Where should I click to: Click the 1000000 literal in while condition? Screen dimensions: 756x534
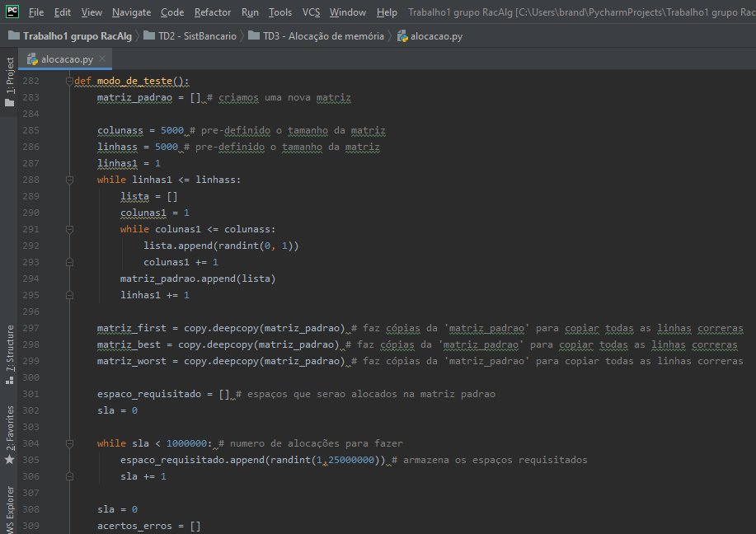click(186, 443)
